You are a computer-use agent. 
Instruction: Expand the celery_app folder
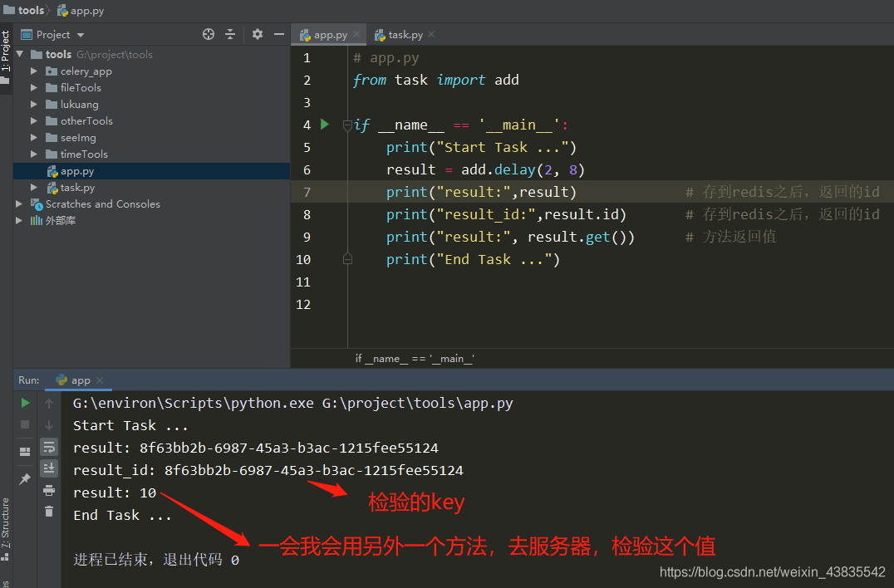click(33, 71)
